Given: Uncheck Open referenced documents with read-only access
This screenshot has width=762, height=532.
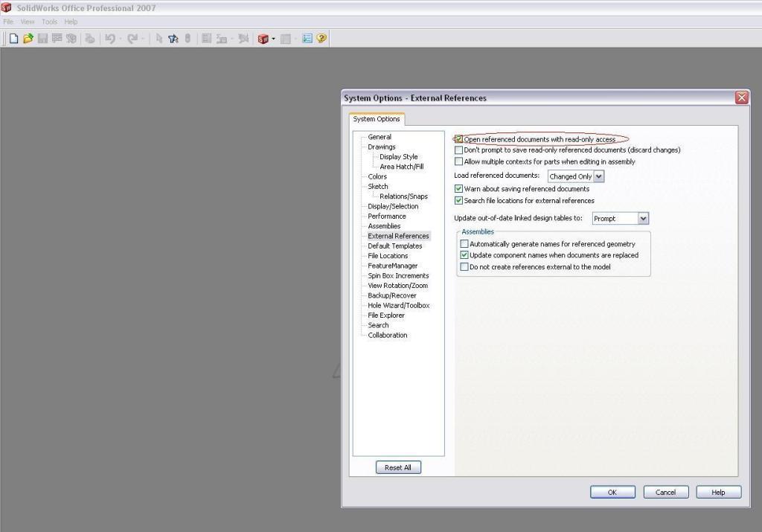Looking at the screenshot, I should point(458,139).
